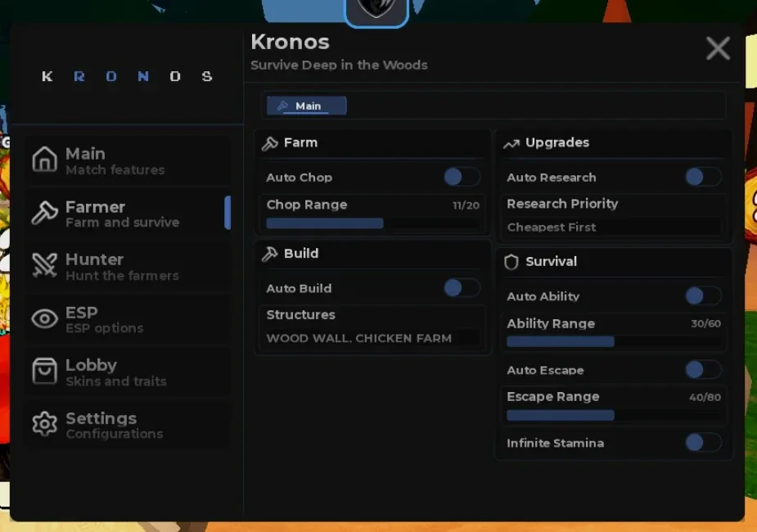Click the Main house icon in sidebar
Screen dimensions: 757x532
44,159
